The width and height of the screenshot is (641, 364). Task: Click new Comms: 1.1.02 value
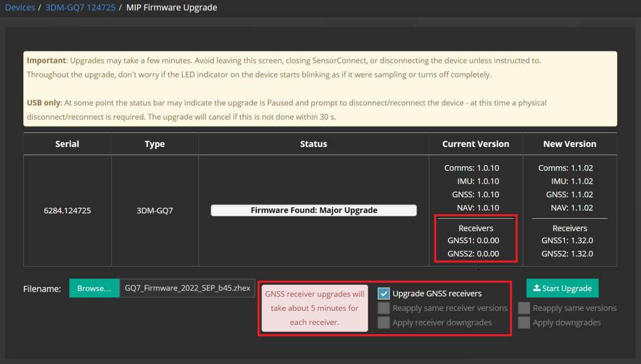[566, 168]
